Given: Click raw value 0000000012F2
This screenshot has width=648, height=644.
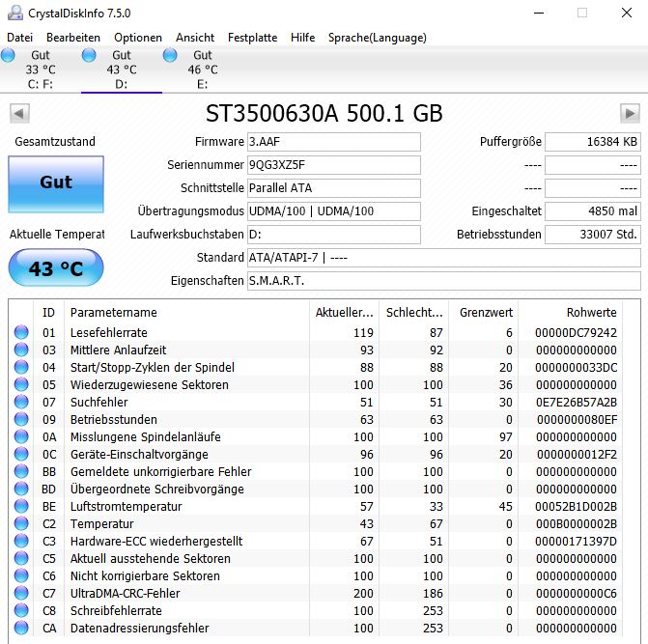Looking at the screenshot, I should 578,454.
